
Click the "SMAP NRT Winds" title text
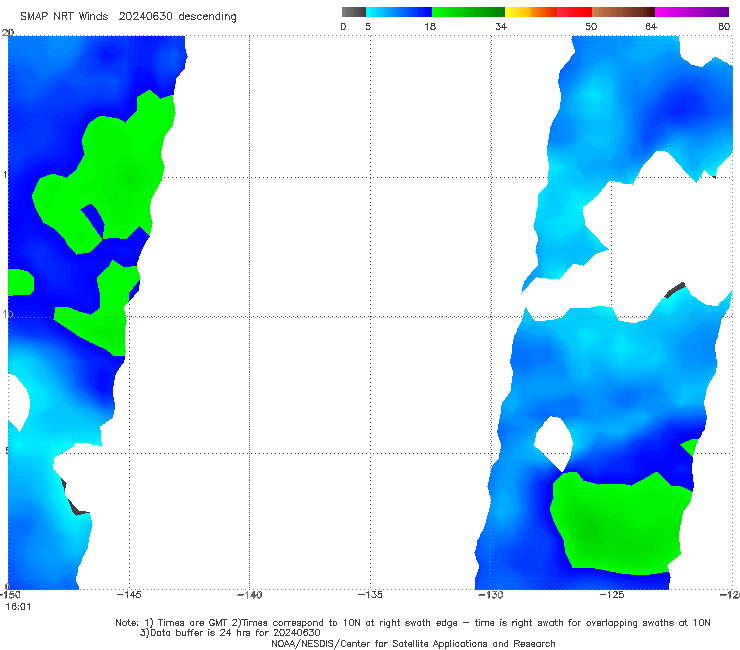(x=64, y=16)
